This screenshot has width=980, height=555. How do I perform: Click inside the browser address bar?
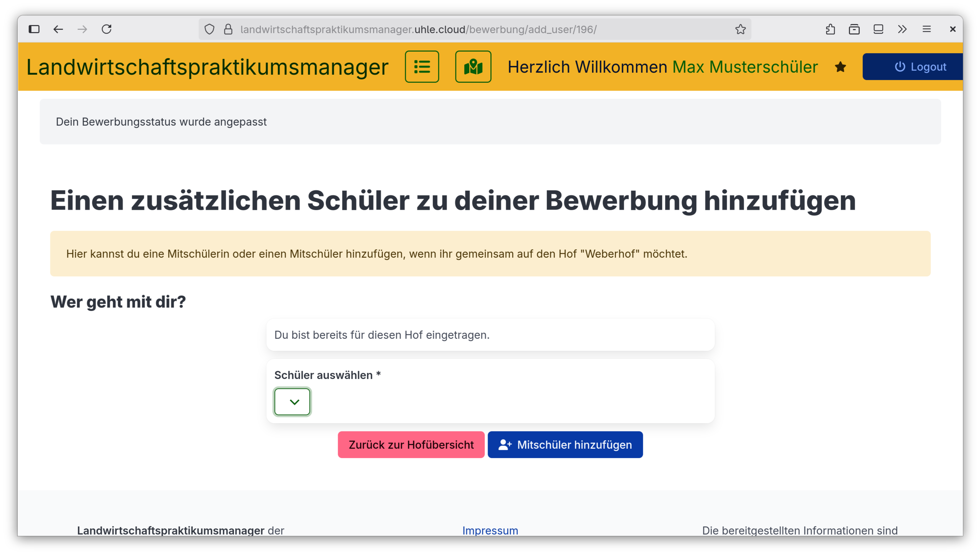click(x=420, y=29)
